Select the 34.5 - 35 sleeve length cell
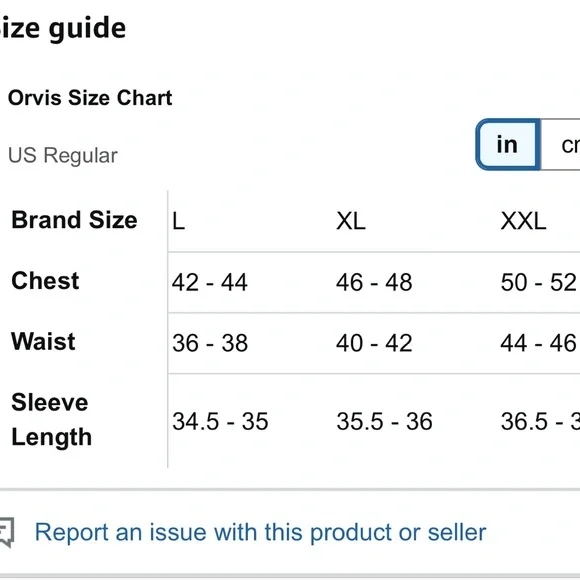580x580 pixels. click(x=220, y=422)
